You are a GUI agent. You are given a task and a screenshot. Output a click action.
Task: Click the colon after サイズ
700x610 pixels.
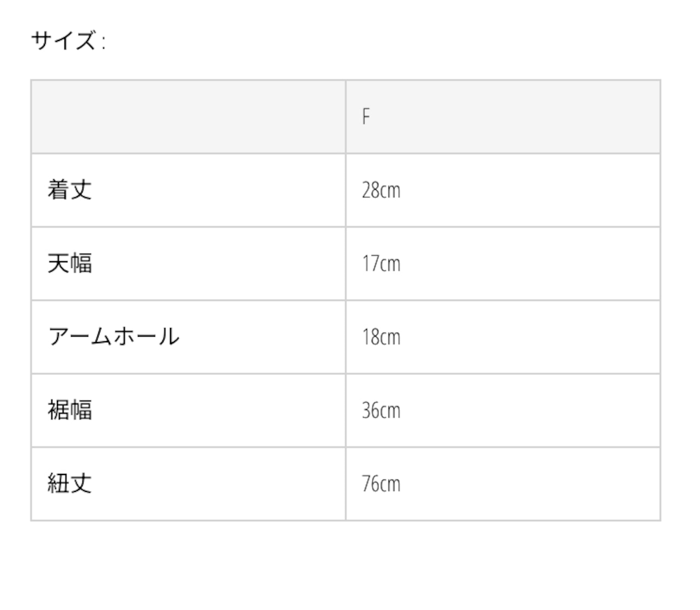[x=103, y=42]
